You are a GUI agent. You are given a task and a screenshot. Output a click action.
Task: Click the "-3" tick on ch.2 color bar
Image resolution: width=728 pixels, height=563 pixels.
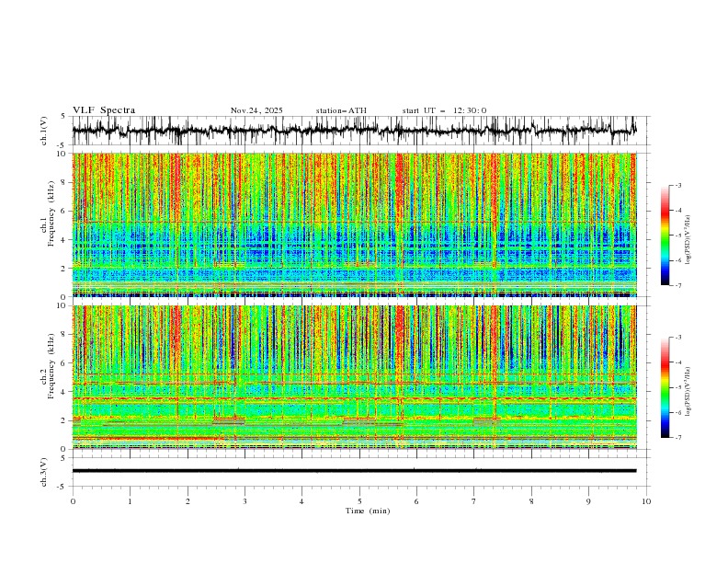(677, 338)
